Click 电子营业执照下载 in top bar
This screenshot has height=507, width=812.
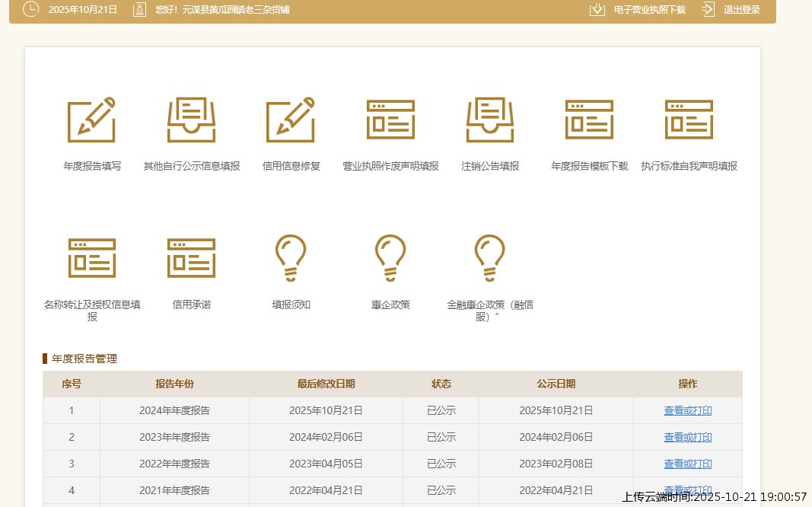tap(649, 10)
